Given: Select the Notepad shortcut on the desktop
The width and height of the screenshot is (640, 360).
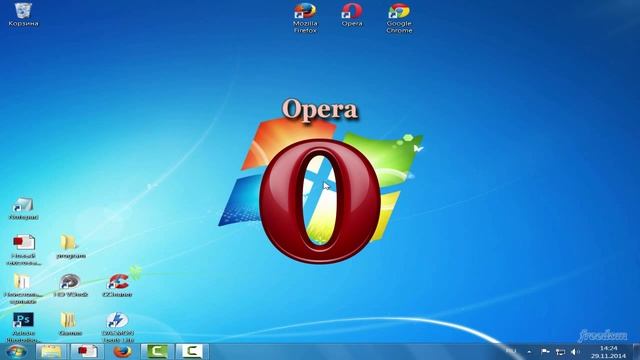Looking at the screenshot, I should (23, 209).
